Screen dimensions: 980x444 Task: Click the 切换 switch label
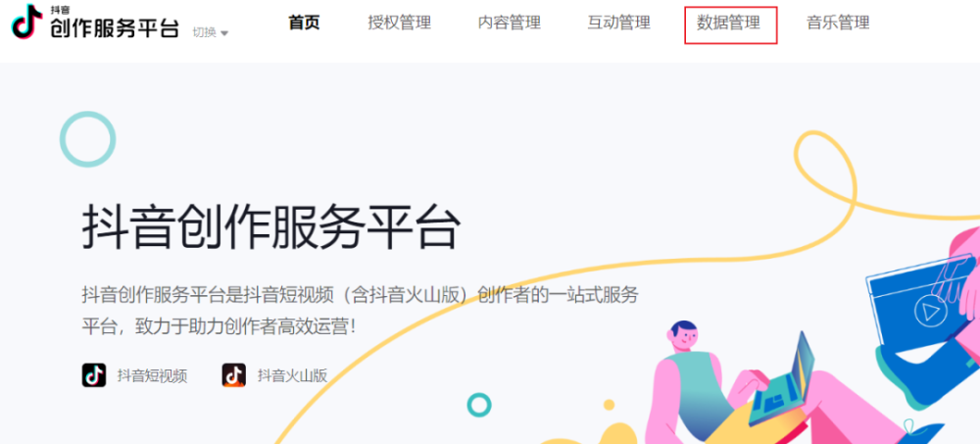[204, 32]
